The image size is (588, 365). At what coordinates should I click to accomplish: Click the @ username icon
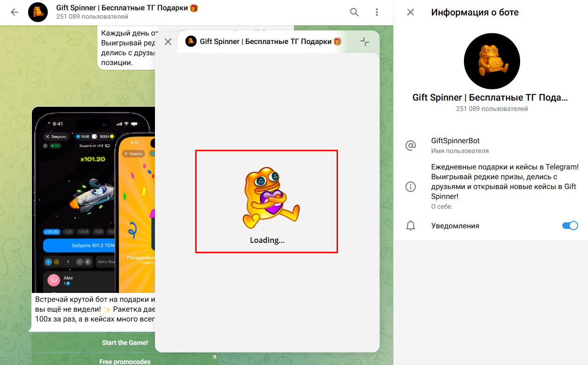(x=411, y=146)
